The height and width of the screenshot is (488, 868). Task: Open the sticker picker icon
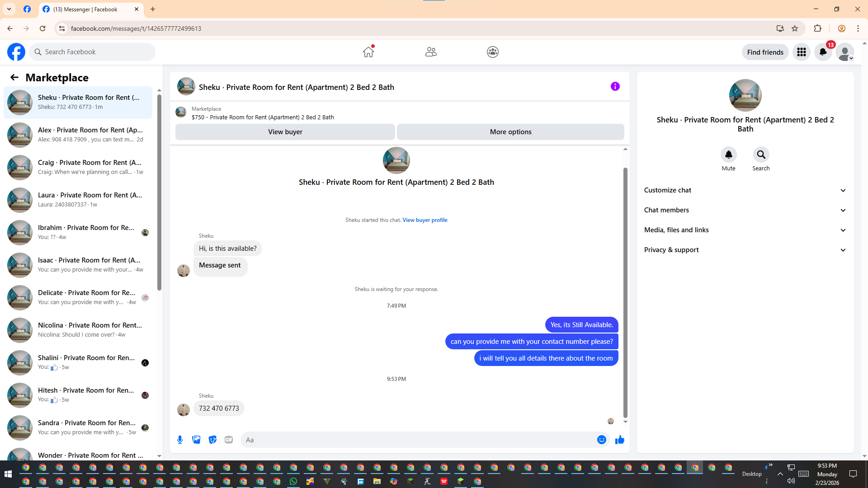point(212,440)
